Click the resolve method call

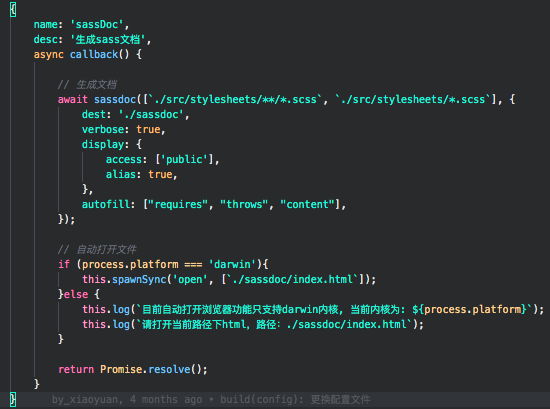click(169, 369)
